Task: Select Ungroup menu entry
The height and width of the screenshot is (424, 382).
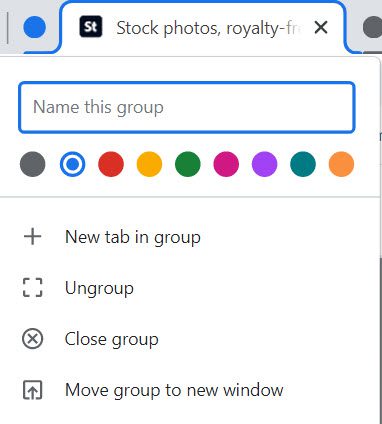Action: pyautogui.click(x=190, y=288)
